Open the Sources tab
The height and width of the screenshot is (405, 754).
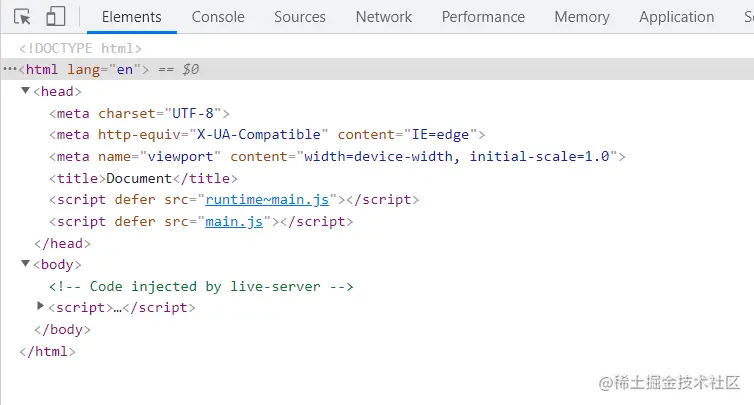300,17
